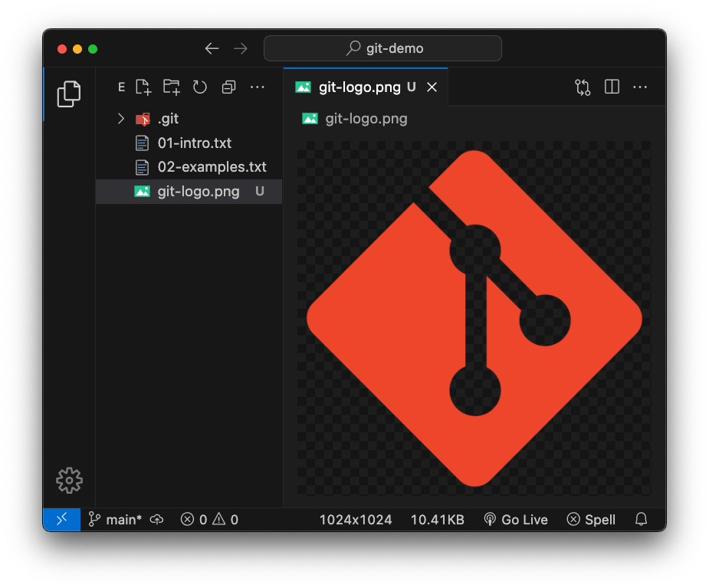This screenshot has height=588, width=709.
Task: Click git-logo.png breadcrumb
Action: 355,119
